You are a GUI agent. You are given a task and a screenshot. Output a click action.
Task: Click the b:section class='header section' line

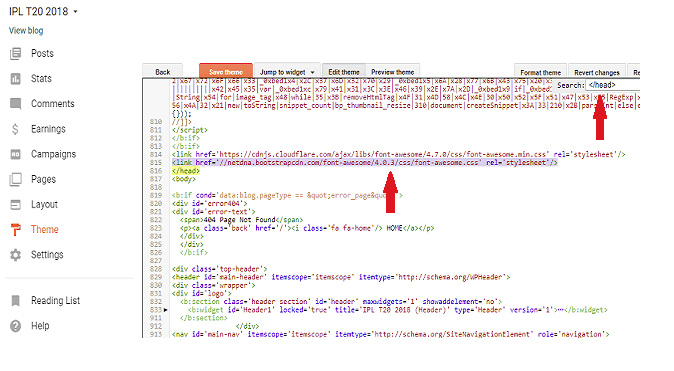tap(341, 301)
